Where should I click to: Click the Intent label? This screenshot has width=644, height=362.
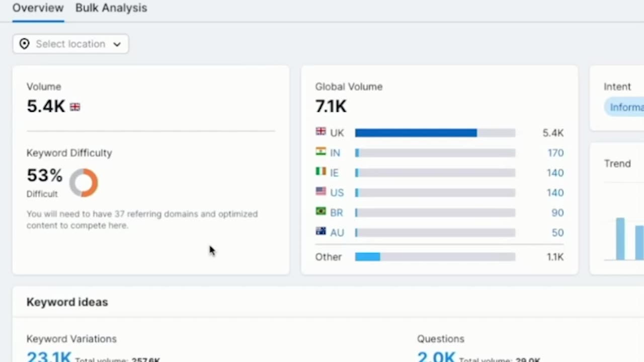tap(617, 86)
